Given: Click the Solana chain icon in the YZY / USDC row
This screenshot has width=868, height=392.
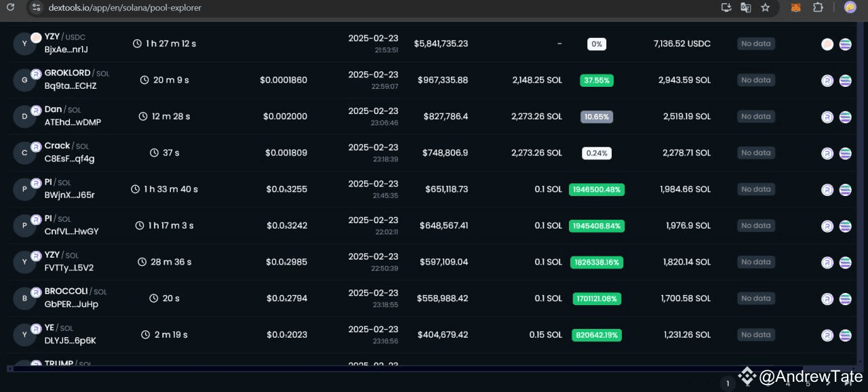Looking at the screenshot, I should (x=845, y=44).
